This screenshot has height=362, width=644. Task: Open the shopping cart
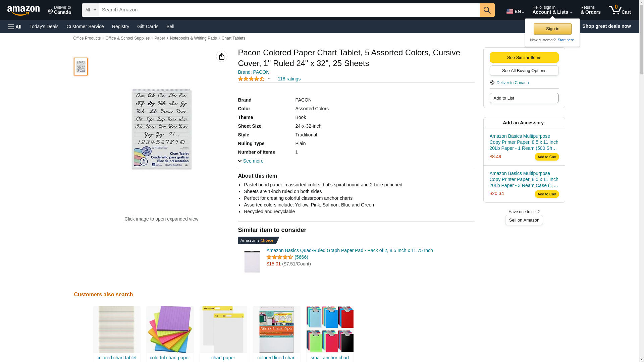click(620, 10)
